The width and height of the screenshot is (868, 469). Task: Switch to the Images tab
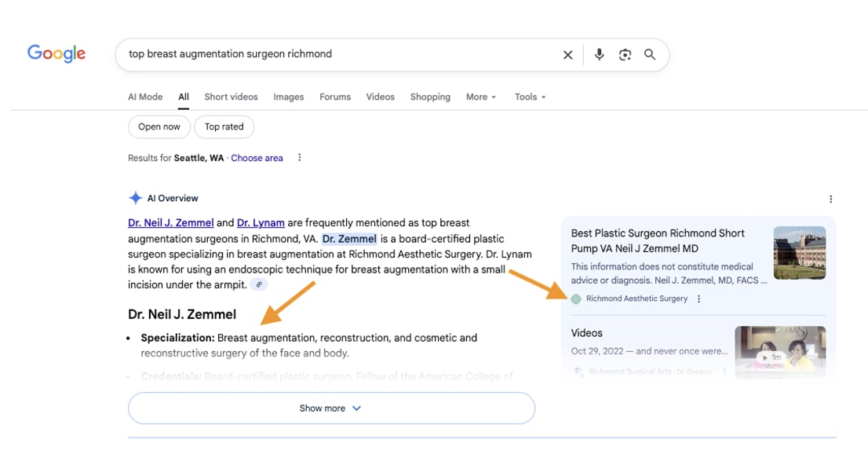[288, 97]
